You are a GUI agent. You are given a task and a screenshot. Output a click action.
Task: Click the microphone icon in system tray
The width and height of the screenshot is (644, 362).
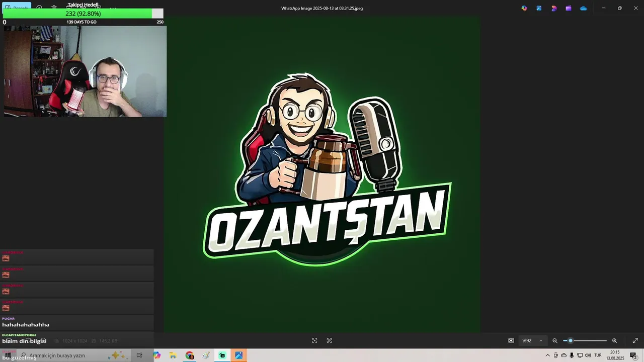coord(572,355)
